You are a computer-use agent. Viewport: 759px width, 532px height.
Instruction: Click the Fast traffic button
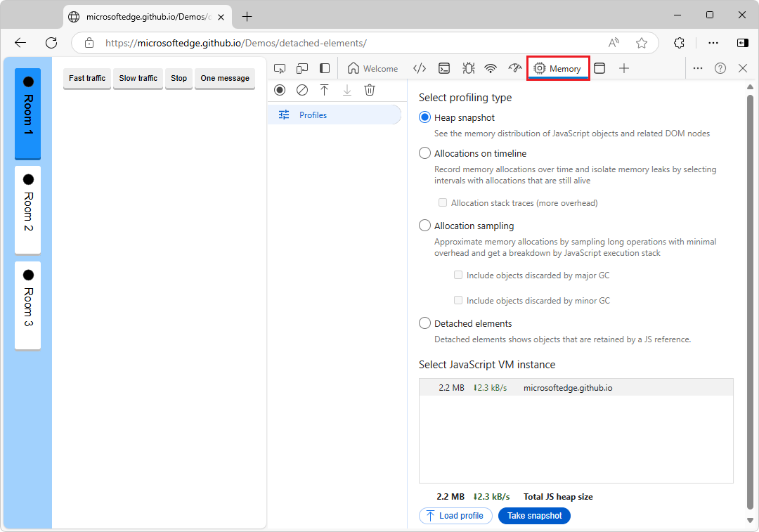[87, 78]
